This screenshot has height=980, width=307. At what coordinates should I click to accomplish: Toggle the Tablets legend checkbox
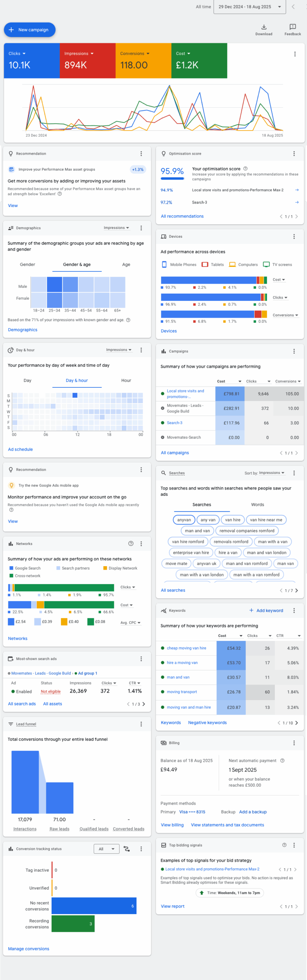pyautogui.click(x=205, y=265)
